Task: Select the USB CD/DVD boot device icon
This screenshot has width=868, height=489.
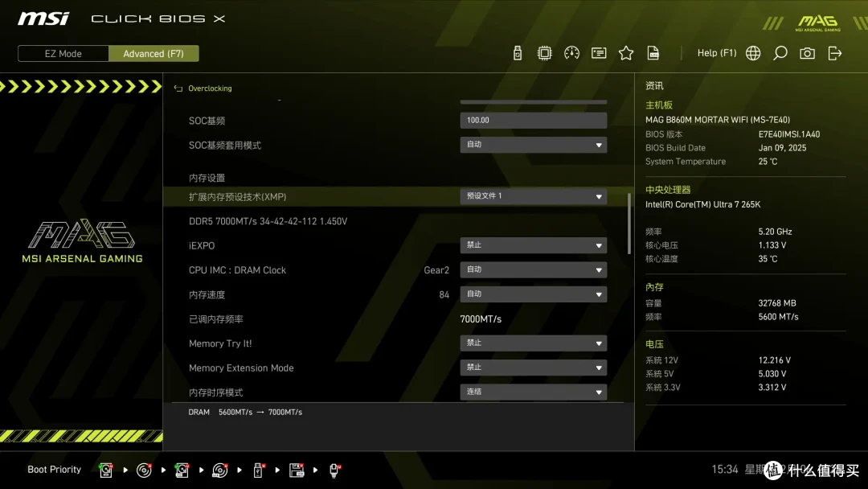Action: point(219,471)
